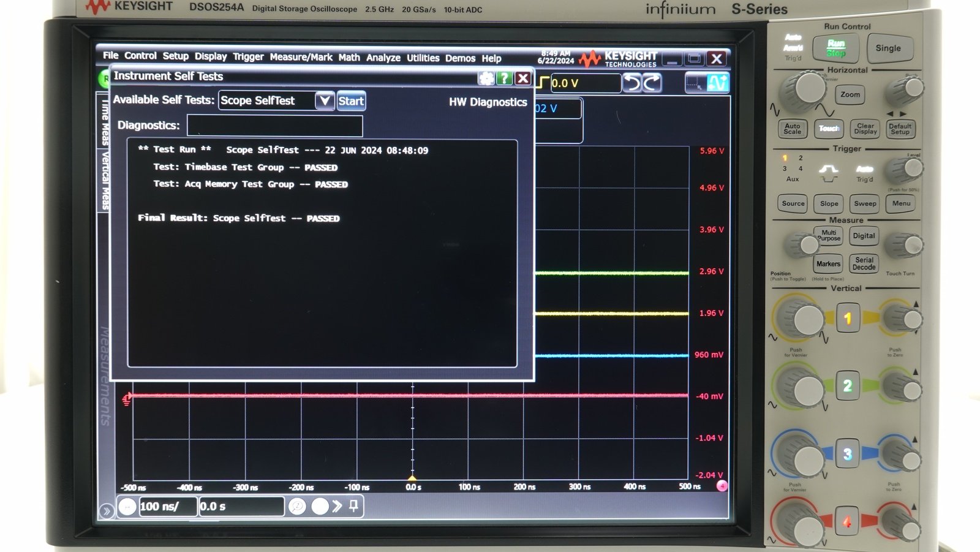Open the self test dialog settings gear
The width and height of the screenshot is (980, 552).
[x=486, y=78]
